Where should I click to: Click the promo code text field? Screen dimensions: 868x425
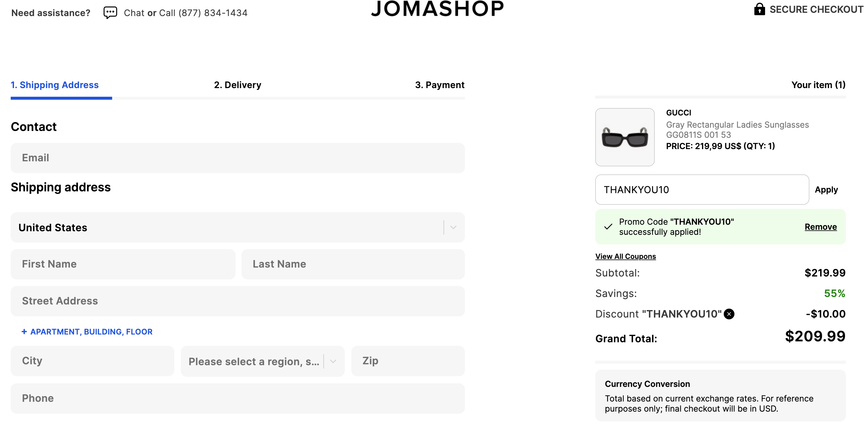(x=702, y=190)
